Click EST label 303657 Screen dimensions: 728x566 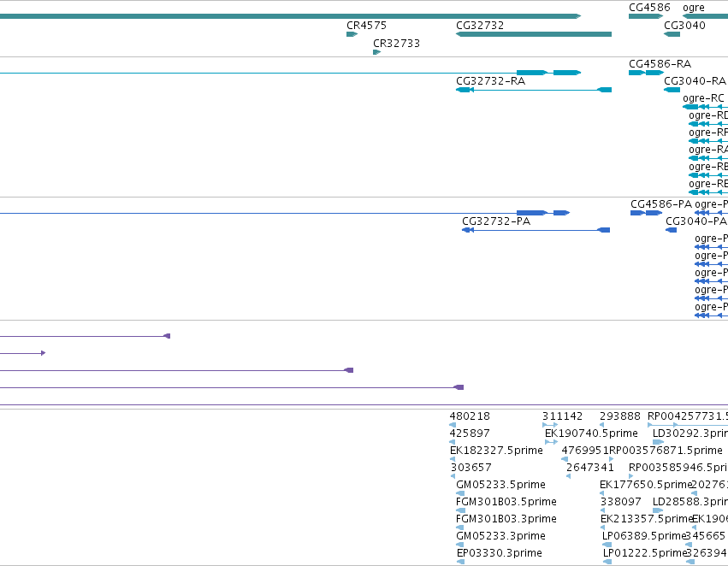pyautogui.click(x=471, y=468)
